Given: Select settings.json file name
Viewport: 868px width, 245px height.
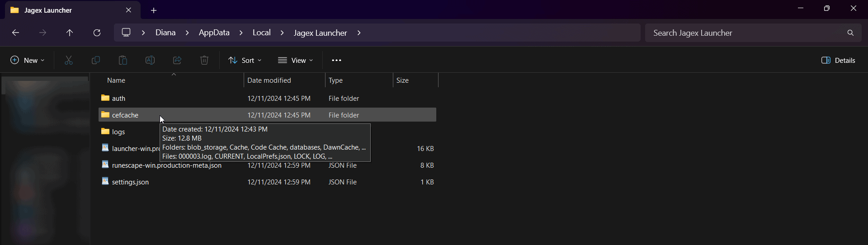Looking at the screenshot, I should click(x=130, y=182).
